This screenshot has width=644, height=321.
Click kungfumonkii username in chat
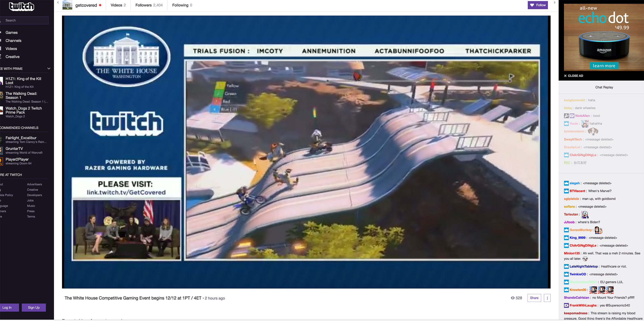coord(574,100)
